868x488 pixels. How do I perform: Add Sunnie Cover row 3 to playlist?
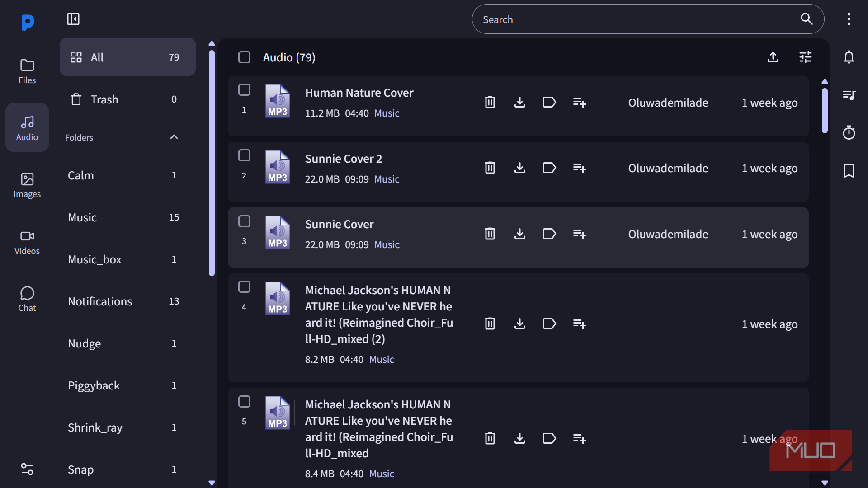580,234
